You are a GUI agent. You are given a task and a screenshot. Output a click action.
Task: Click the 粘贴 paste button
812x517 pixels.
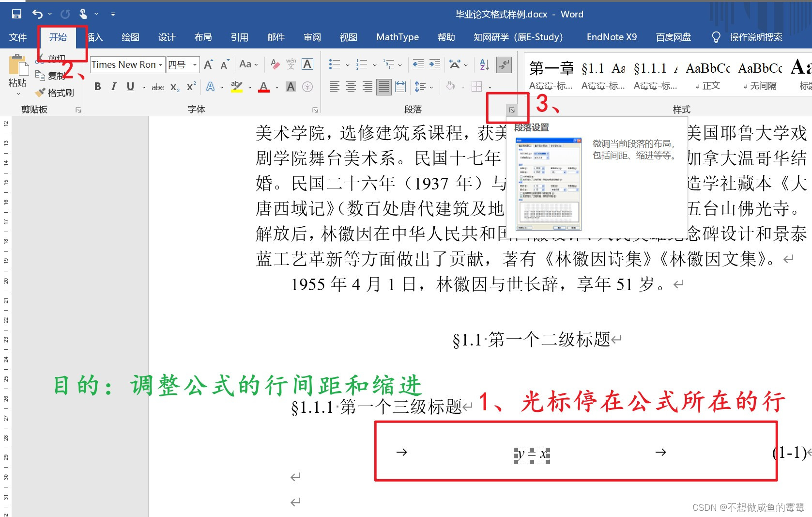[x=18, y=75]
